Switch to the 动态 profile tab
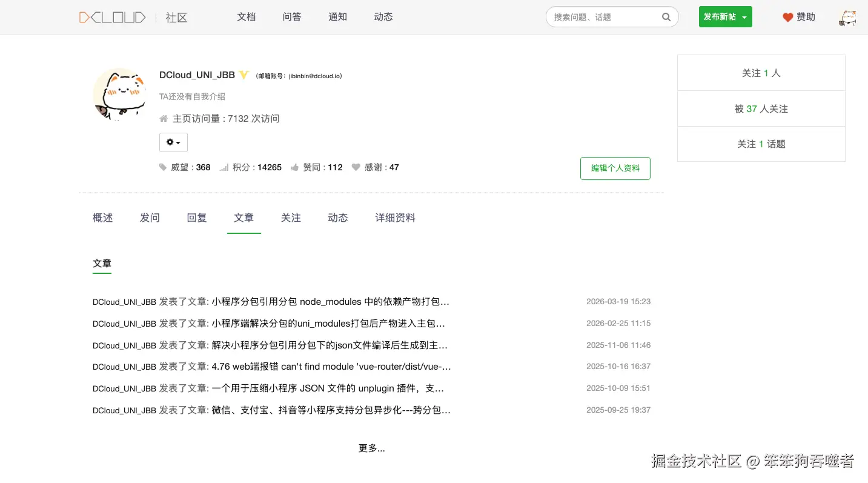Image resolution: width=868 pixels, height=483 pixels. pos(338,218)
